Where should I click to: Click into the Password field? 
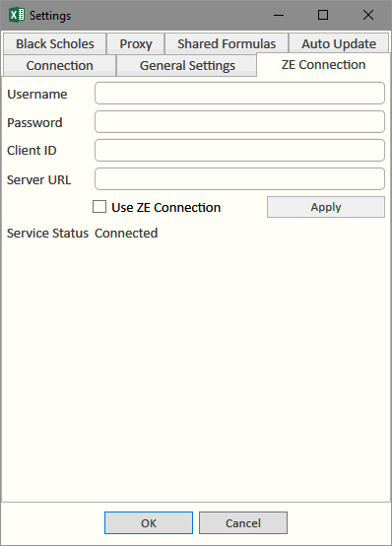point(239,121)
